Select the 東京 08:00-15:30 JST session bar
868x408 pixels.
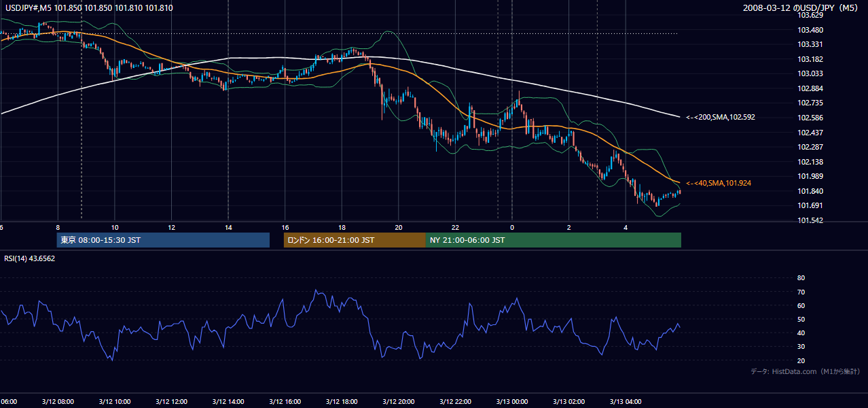click(163, 240)
